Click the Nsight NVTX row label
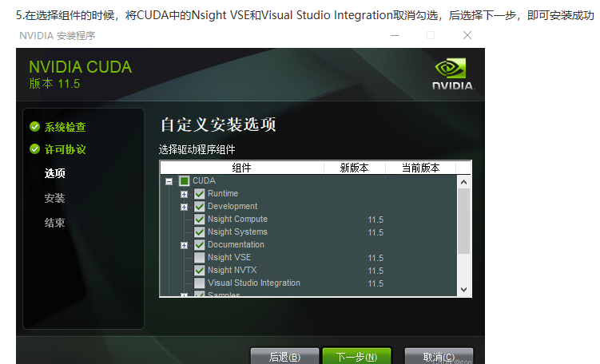 (x=232, y=270)
